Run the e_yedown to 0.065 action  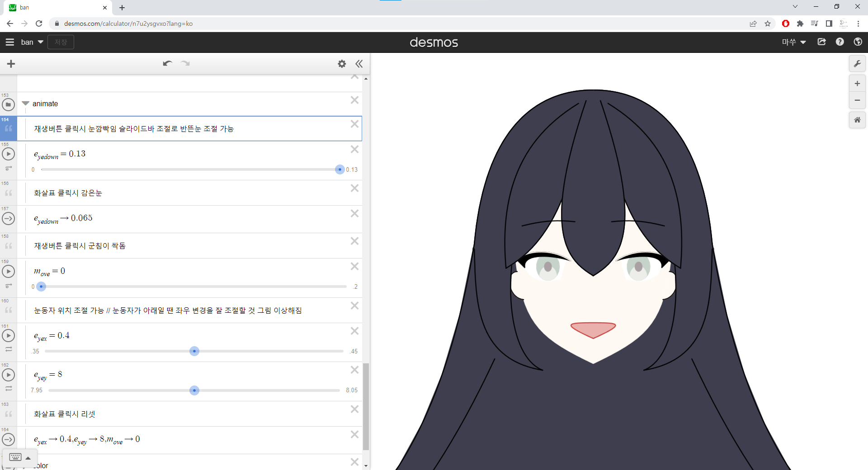coord(8,219)
